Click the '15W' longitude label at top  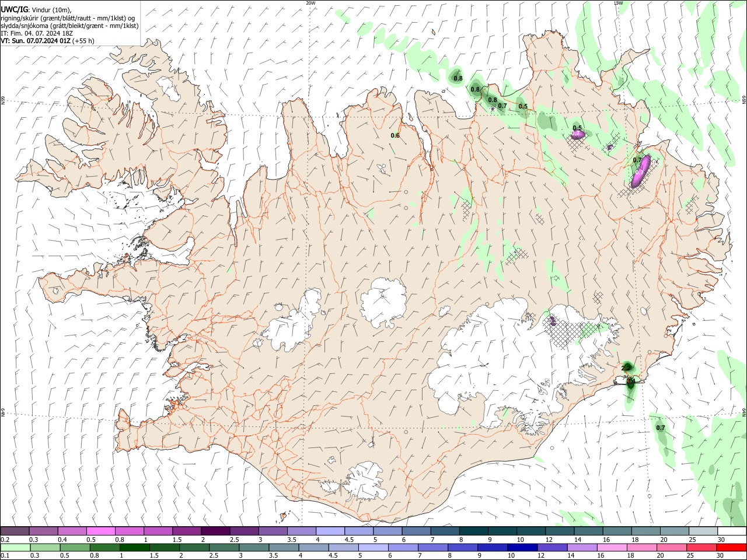pos(618,3)
